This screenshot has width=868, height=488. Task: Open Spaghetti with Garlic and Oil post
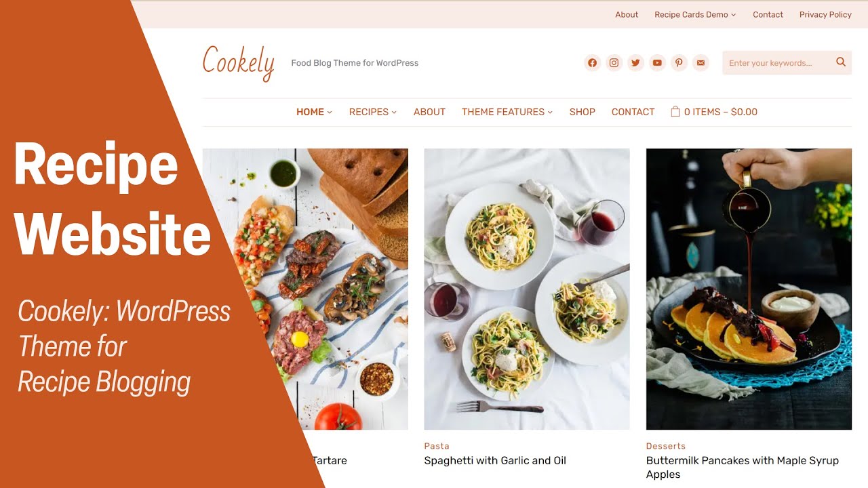pyautogui.click(x=495, y=460)
